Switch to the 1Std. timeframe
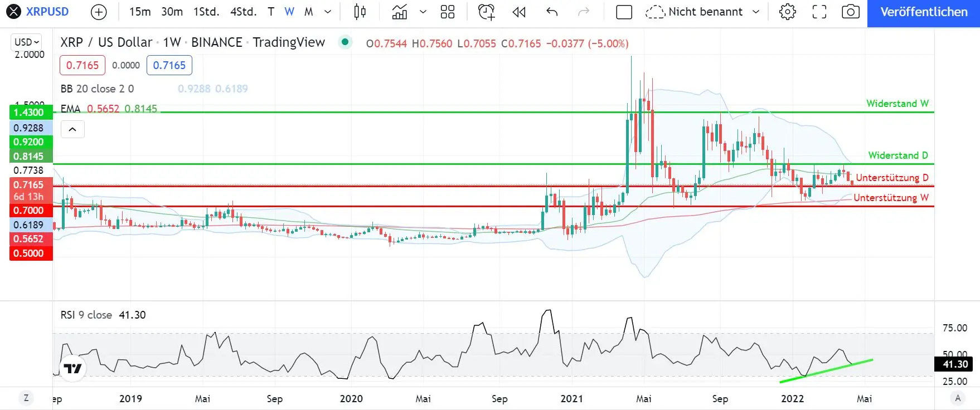The image size is (980, 410). (206, 12)
